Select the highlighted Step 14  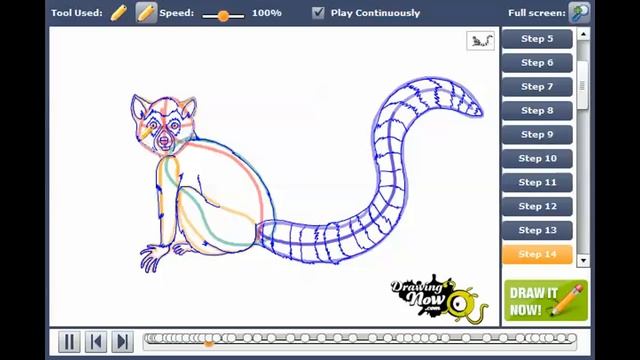tap(537, 254)
